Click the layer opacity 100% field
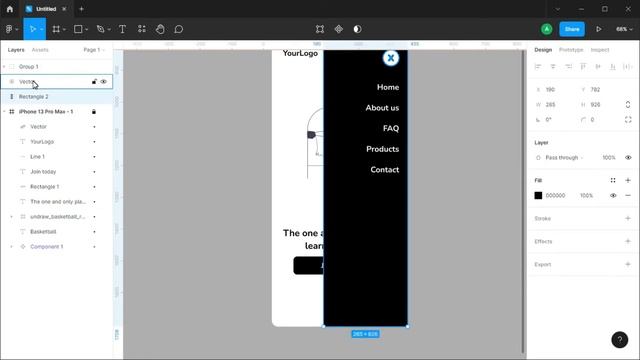640x360 pixels. point(609,158)
